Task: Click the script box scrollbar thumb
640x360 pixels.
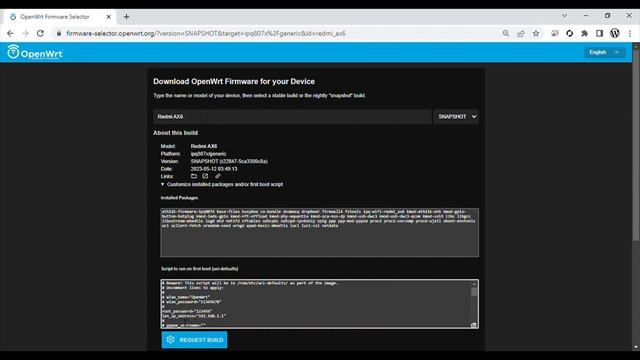Action: [474, 292]
